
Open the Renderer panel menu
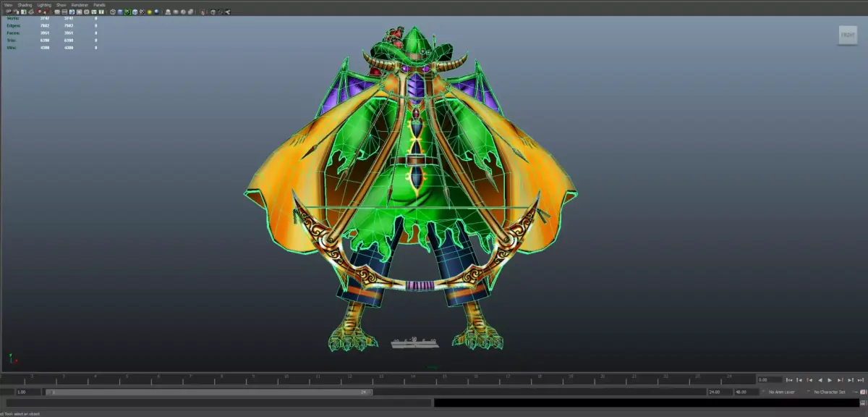pos(80,4)
